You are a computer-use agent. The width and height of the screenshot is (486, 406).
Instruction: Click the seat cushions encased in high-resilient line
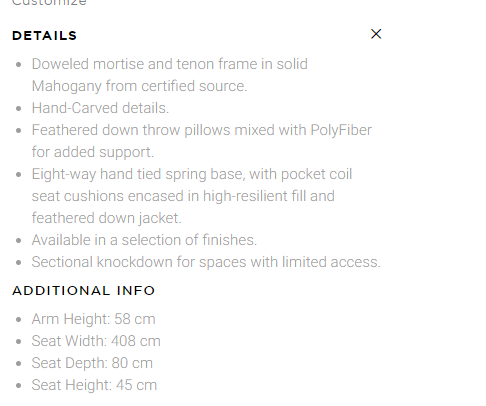pyautogui.click(x=183, y=196)
